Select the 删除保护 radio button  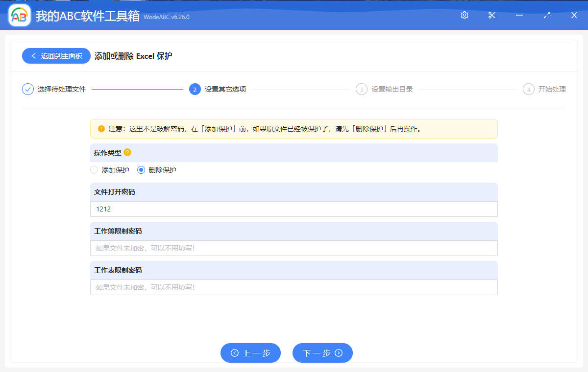click(x=141, y=170)
